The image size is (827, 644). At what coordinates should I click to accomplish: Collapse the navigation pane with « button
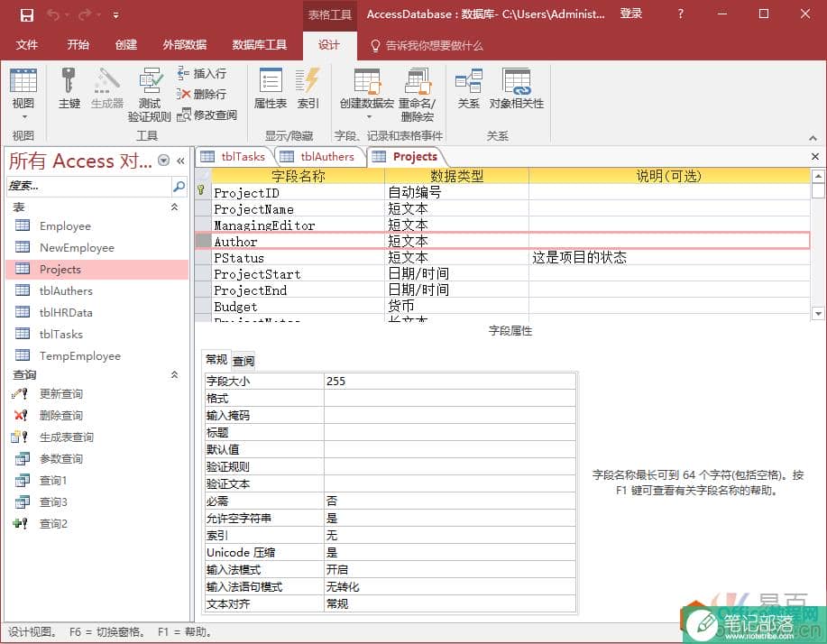tap(181, 161)
